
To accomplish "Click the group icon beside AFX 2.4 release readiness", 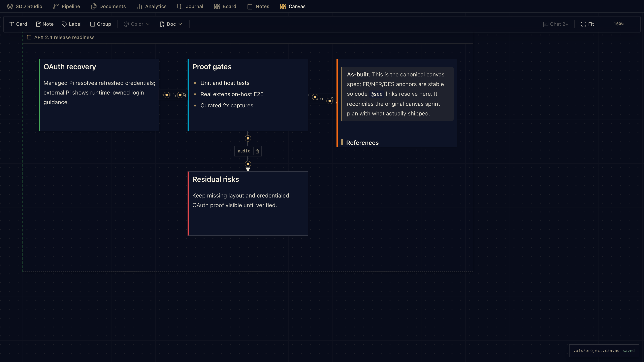I will [x=29, y=37].
